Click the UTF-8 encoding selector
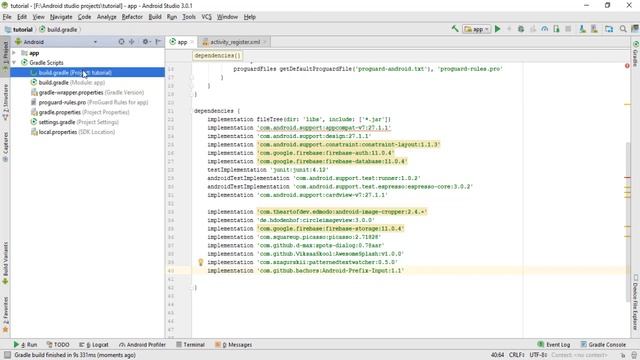This screenshot has width=640, height=360. tap(538, 355)
